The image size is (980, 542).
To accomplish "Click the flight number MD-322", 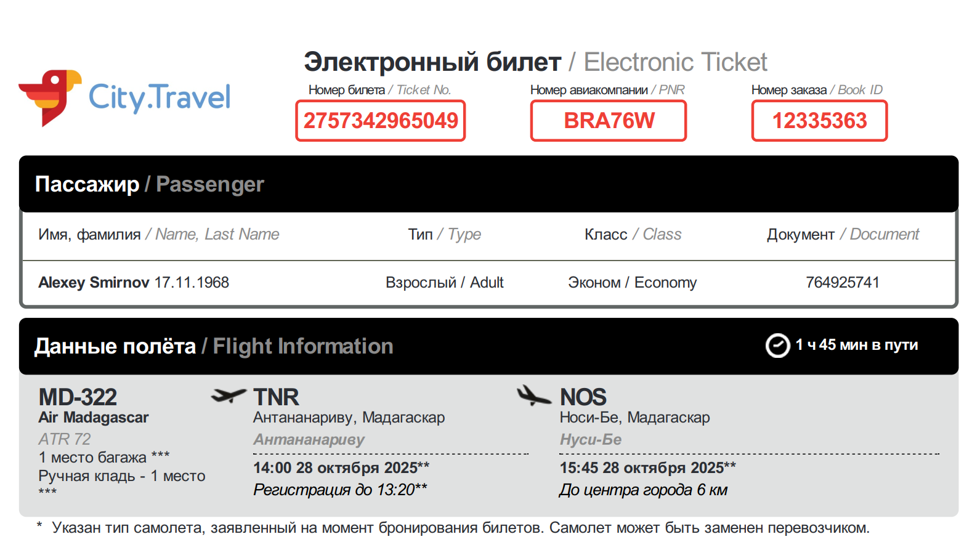I will 78,397.
